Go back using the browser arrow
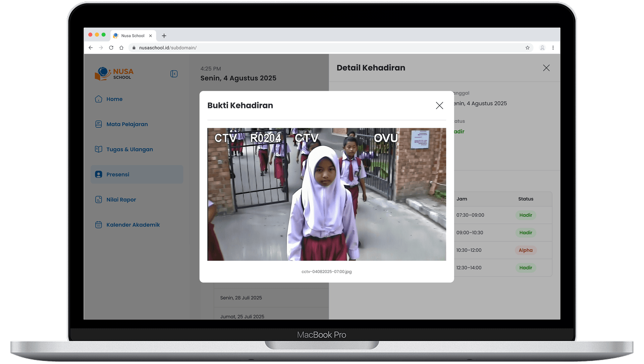 (x=90, y=48)
